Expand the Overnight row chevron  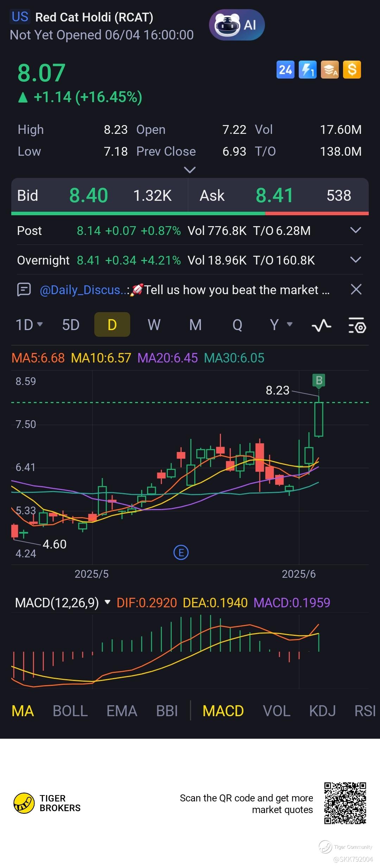(x=356, y=260)
